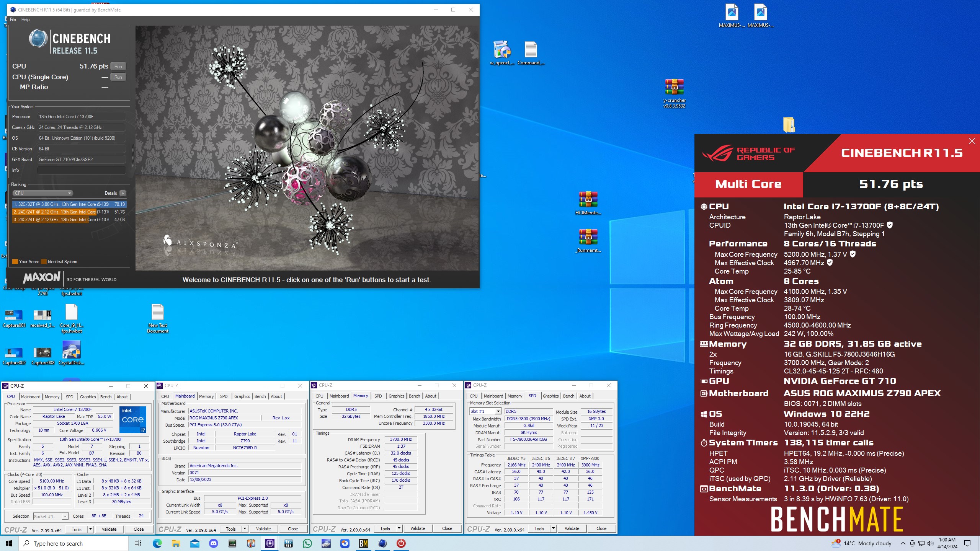Open the y-cruncher v0.8.3.9532 archive
Image resolution: width=980 pixels, height=551 pixels.
point(674,93)
